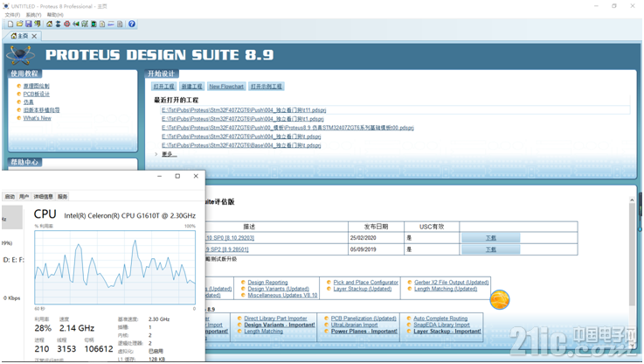Screen dimensions: 644x364
Task: Open Layer Stackup - Important! link
Action: click(x=447, y=331)
